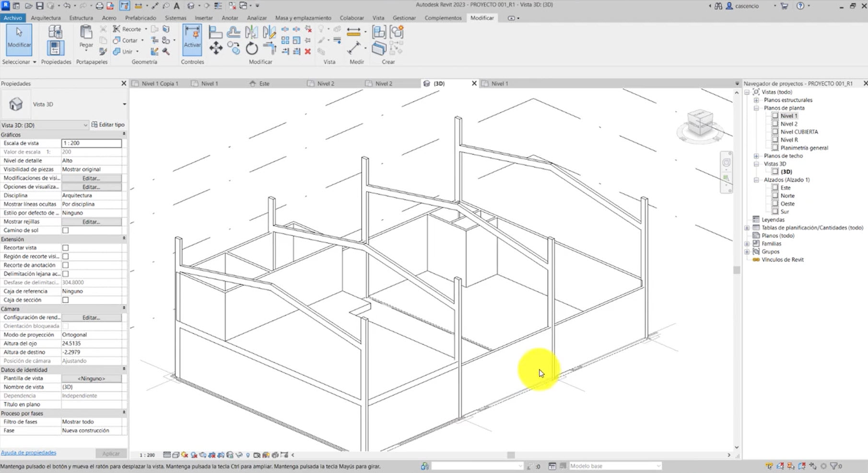
Task: Check the Caja de sección checkbox
Action: [x=66, y=300]
